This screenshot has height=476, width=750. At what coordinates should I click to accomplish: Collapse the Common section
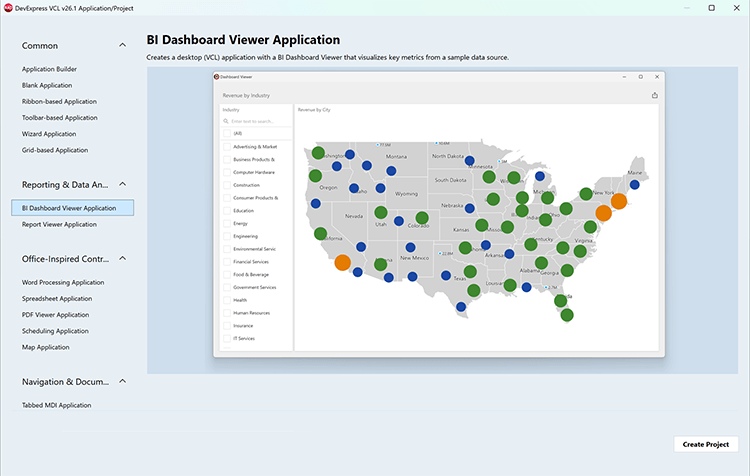click(122, 45)
